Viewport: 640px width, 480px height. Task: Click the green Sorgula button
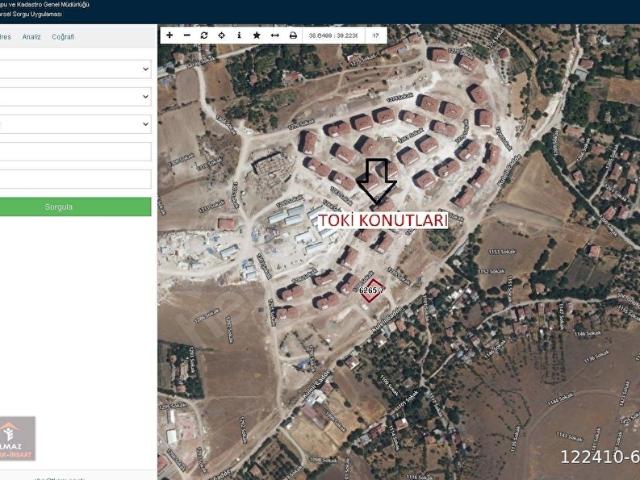coord(75,207)
